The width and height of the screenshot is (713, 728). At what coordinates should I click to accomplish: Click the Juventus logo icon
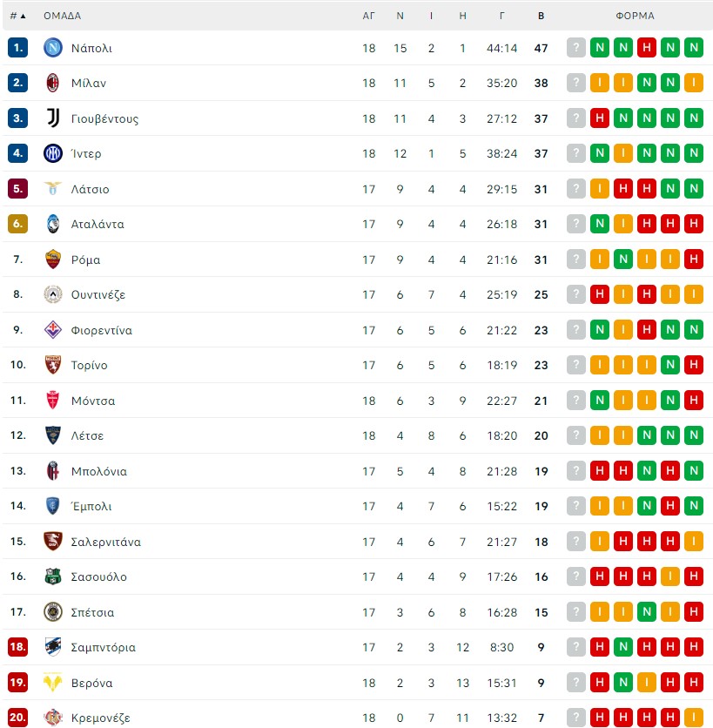tap(53, 118)
